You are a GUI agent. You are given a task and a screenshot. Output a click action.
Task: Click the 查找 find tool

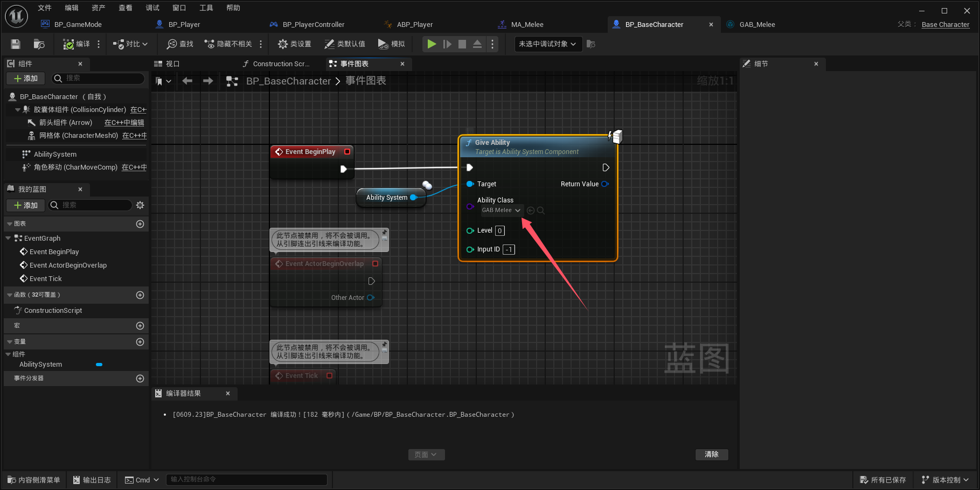pyautogui.click(x=180, y=44)
